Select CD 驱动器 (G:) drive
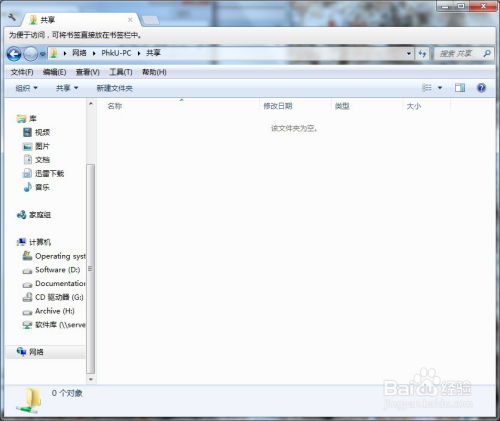This screenshot has width=500, height=421. tap(53, 297)
